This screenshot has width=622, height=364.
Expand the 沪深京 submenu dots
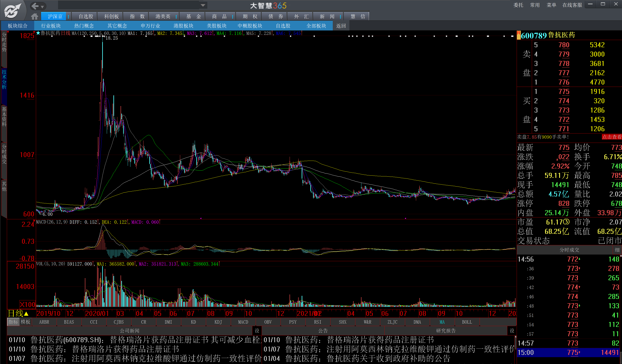[x=68, y=17]
